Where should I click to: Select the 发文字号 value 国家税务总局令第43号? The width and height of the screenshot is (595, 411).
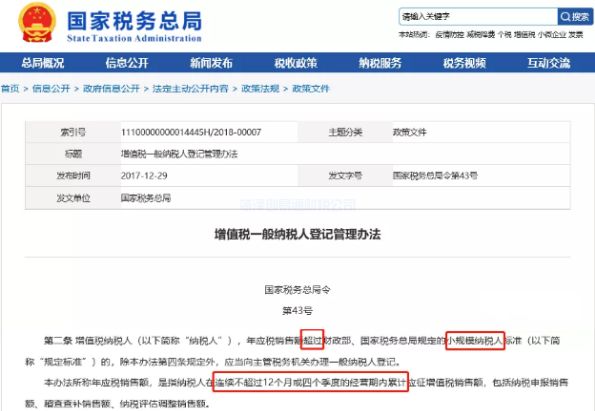435,176
